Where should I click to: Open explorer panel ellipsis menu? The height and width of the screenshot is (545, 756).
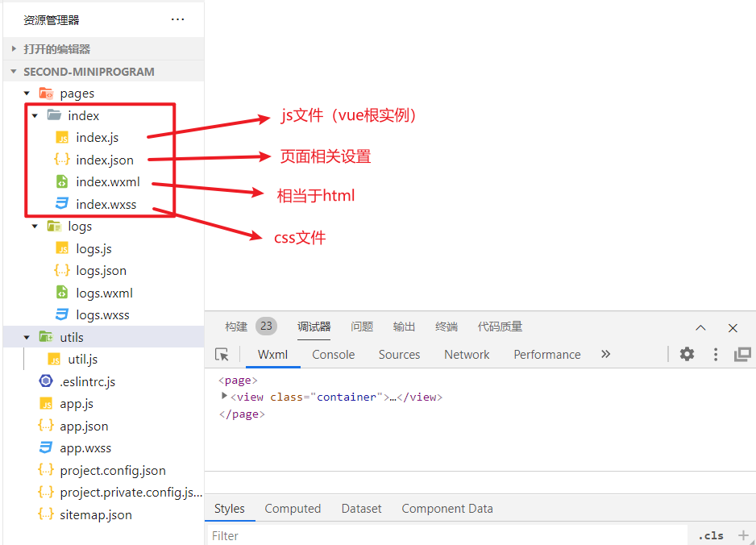(x=178, y=20)
